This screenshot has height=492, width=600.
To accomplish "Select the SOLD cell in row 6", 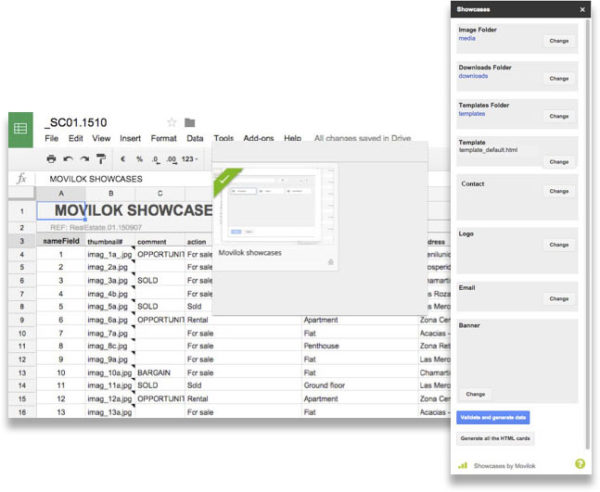I will (x=160, y=280).
